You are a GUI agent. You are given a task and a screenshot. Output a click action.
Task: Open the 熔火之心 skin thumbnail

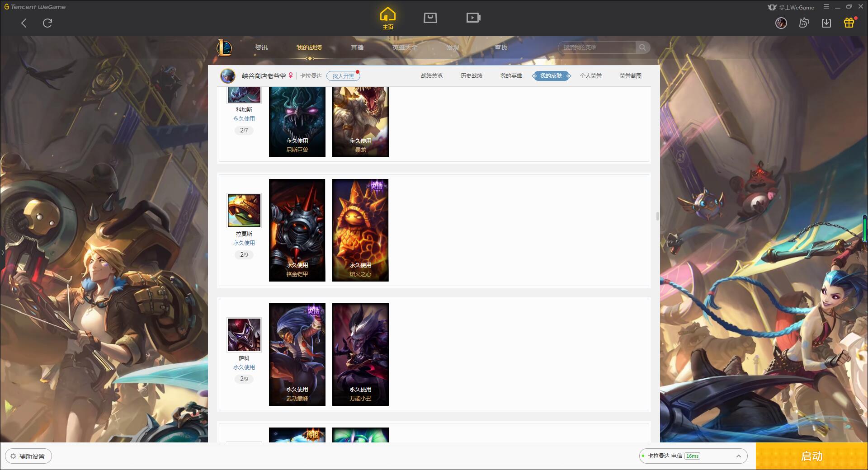pos(360,230)
